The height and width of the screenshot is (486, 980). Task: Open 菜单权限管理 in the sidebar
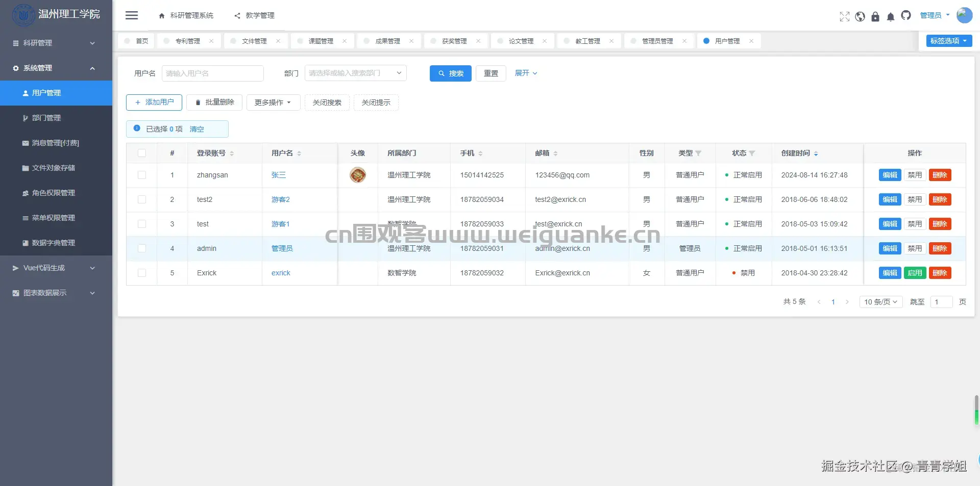56,218
